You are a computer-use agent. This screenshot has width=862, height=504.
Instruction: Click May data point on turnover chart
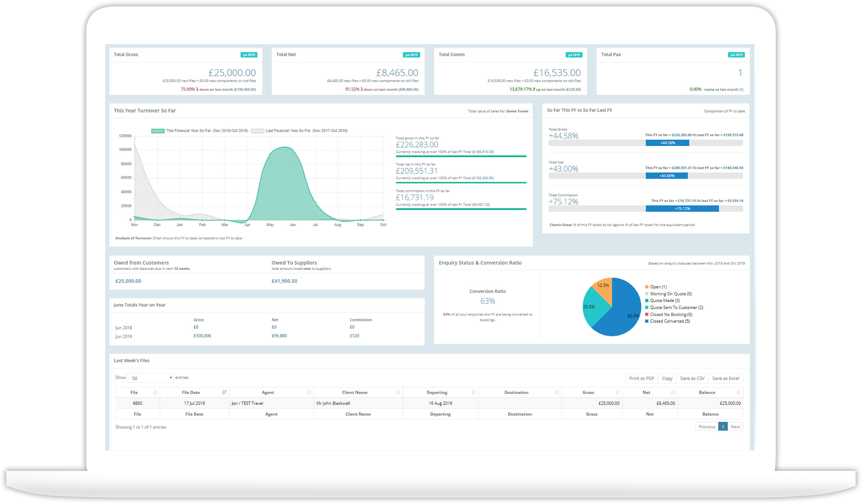270,154
